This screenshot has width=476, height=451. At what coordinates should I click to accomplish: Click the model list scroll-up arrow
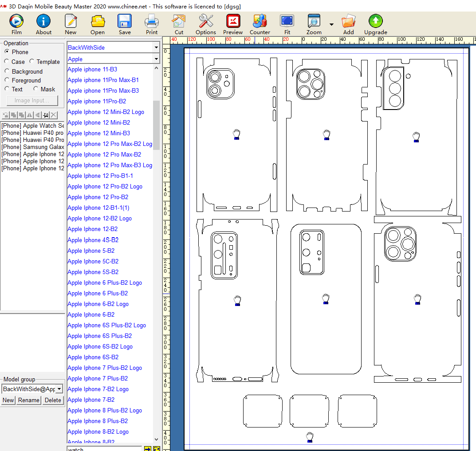click(x=156, y=68)
